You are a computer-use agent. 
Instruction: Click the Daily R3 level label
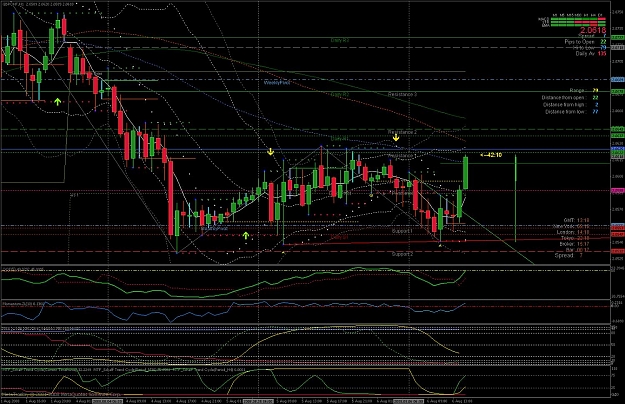340,40
